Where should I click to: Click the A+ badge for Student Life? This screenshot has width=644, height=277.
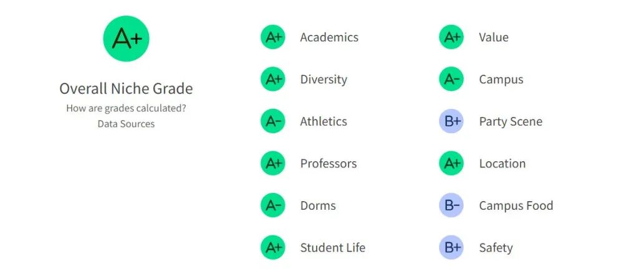273,248
